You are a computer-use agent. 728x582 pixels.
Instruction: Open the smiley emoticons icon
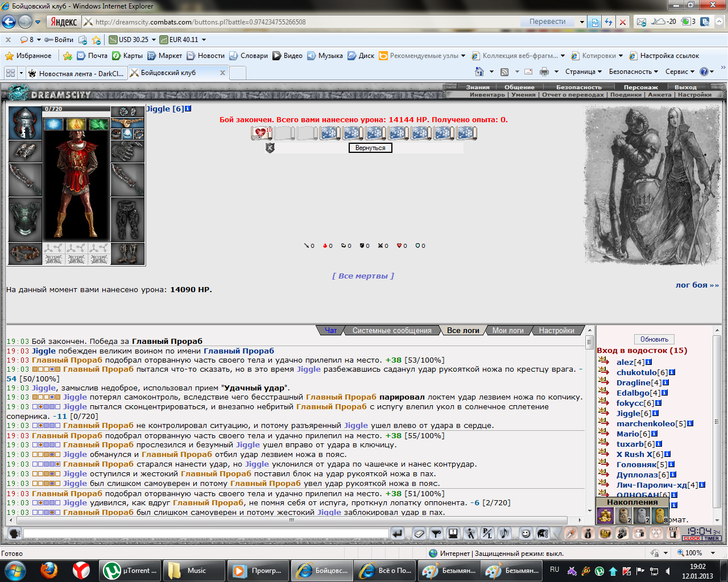(x=526, y=534)
